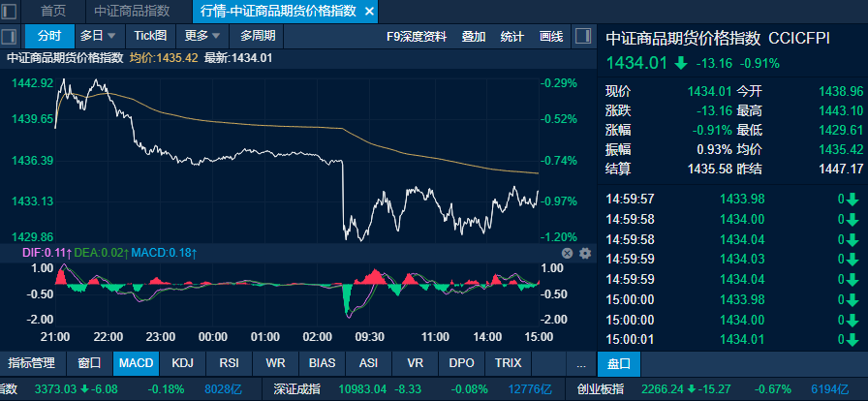
Task: Toggle the right side panel icon
Action: pos(583,36)
